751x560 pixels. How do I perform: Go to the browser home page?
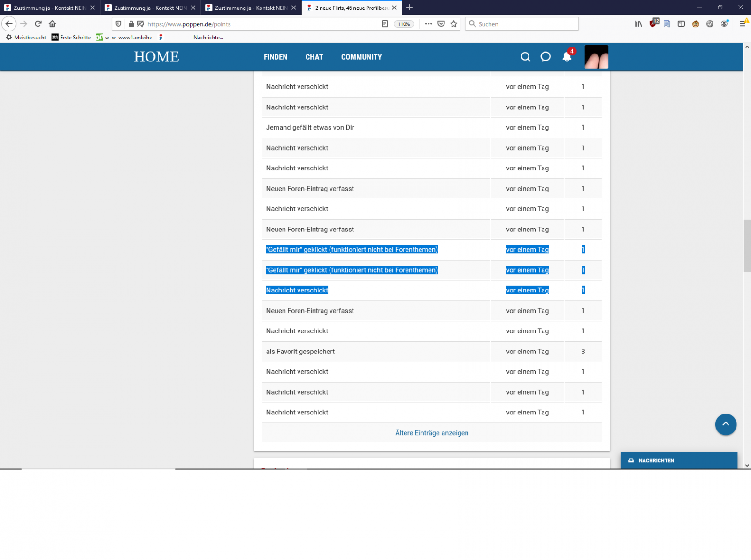point(52,24)
